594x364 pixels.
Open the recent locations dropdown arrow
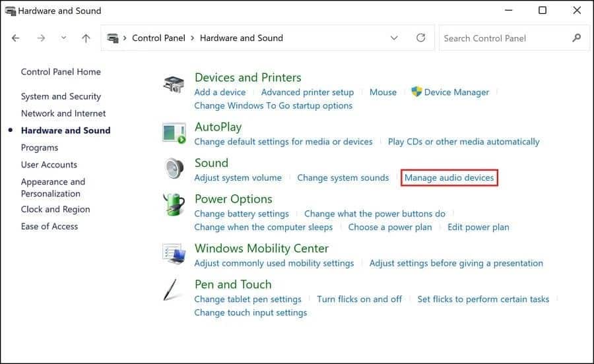(63, 38)
